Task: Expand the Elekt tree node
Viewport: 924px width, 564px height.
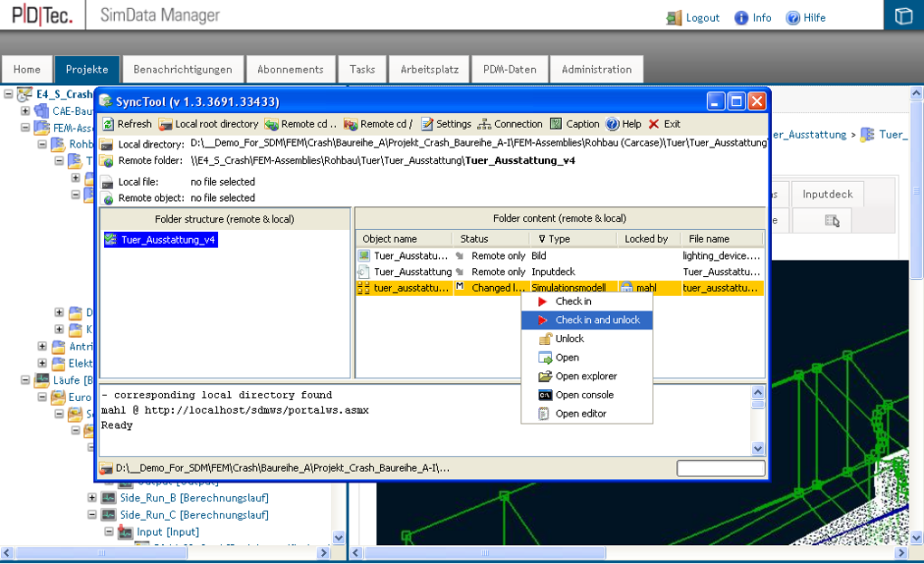Action: 43,363
